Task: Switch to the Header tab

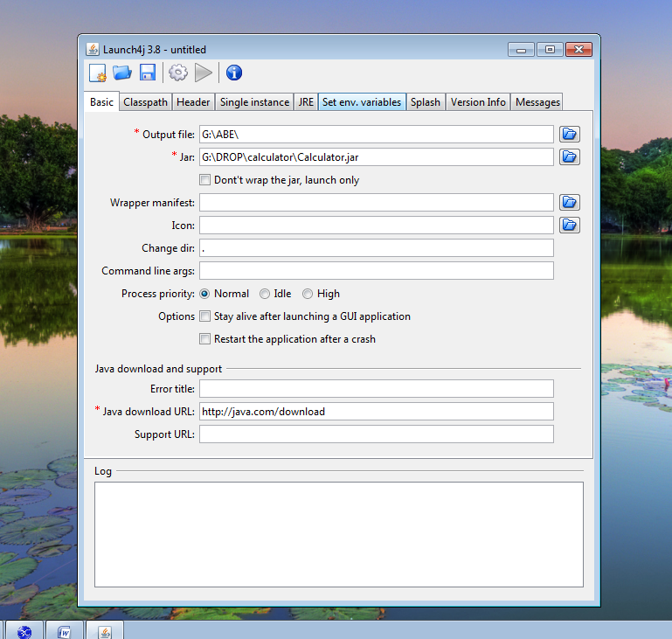Action: coord(193,102)
